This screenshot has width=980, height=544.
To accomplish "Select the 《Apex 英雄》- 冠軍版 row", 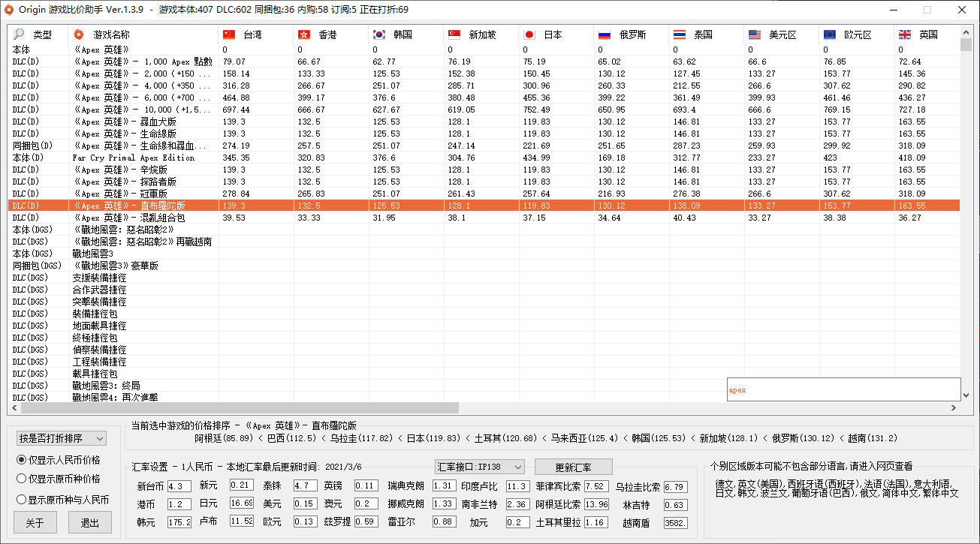I will 484,194.
